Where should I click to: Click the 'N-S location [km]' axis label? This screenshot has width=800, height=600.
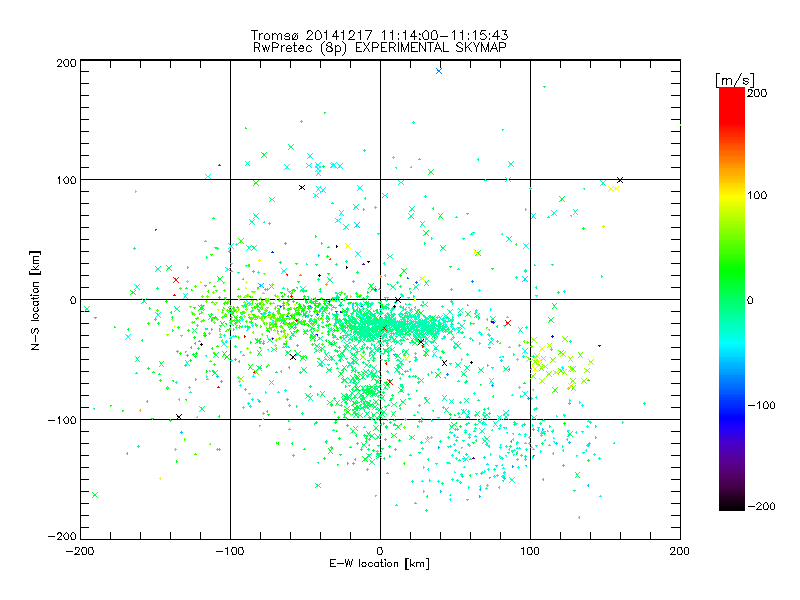click(35, 301)
